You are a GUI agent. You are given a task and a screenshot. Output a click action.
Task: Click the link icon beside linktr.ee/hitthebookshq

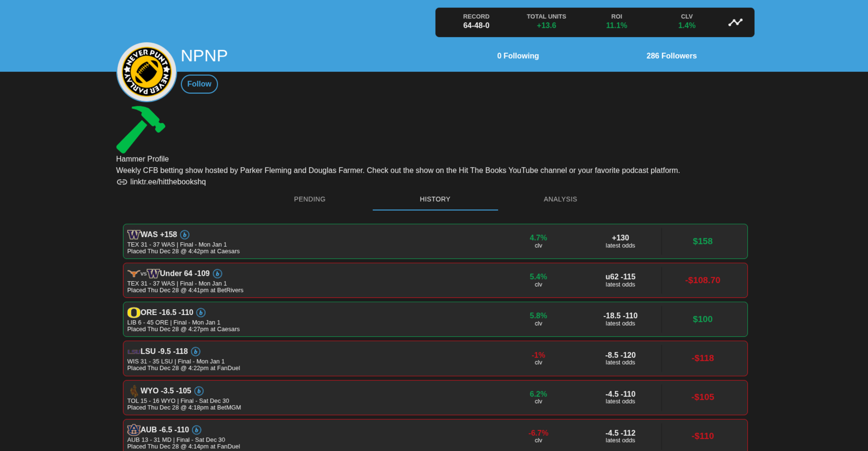pyautogui.click(x=122, y=182)
